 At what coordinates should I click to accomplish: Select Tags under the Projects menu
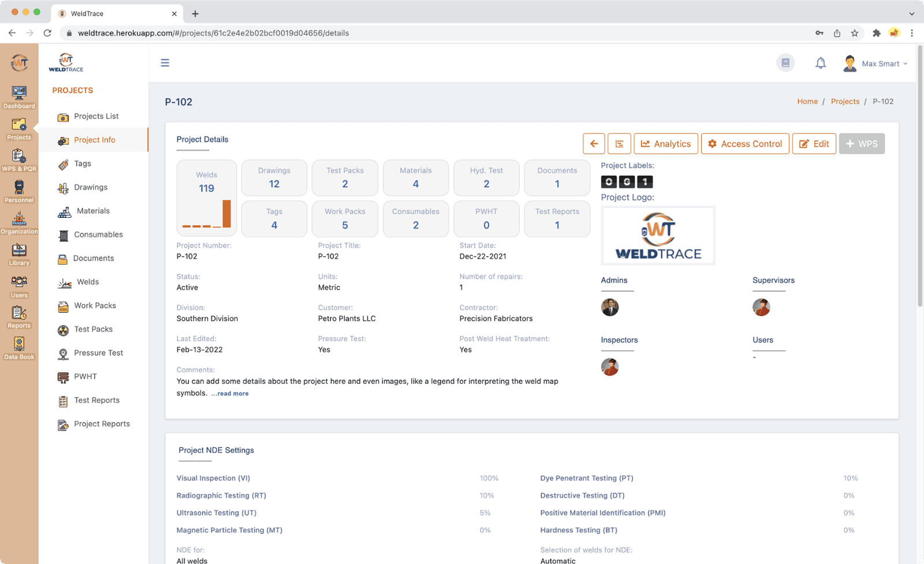(x=82, y=164)
